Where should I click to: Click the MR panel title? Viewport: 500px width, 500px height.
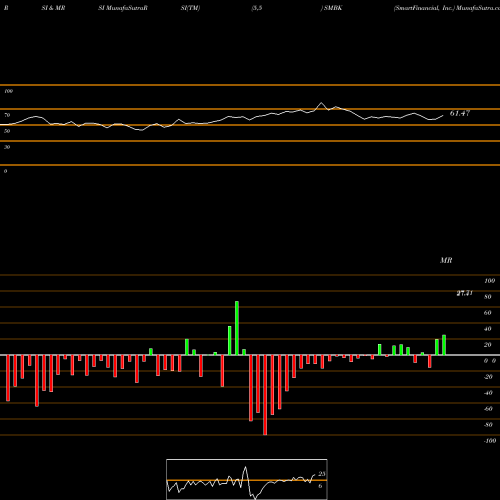(x=446, y=260)
